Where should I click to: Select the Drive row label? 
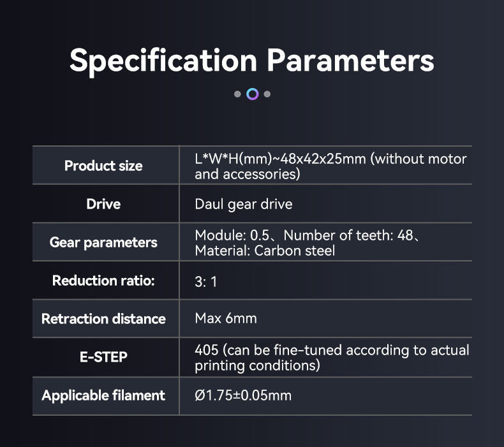tap(103, 204)
